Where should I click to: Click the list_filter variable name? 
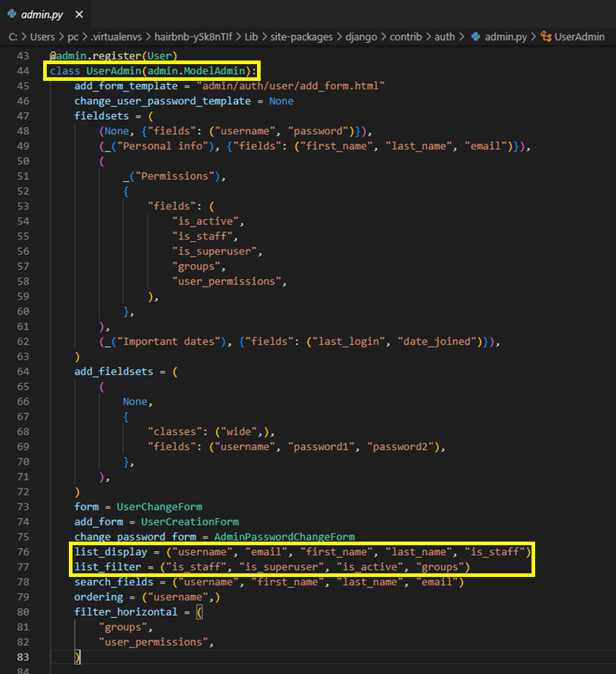[x=107, y=567]
